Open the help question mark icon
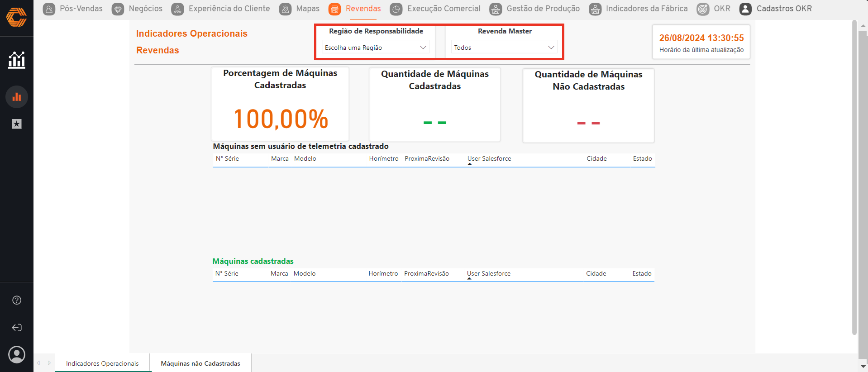The width and height of the screenshot is (868, 372). pos(17,300)
